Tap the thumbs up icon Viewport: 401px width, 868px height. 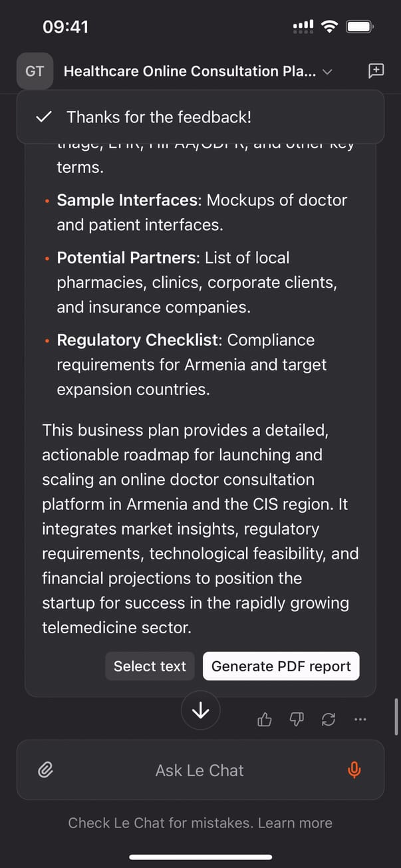coord(265,719)
